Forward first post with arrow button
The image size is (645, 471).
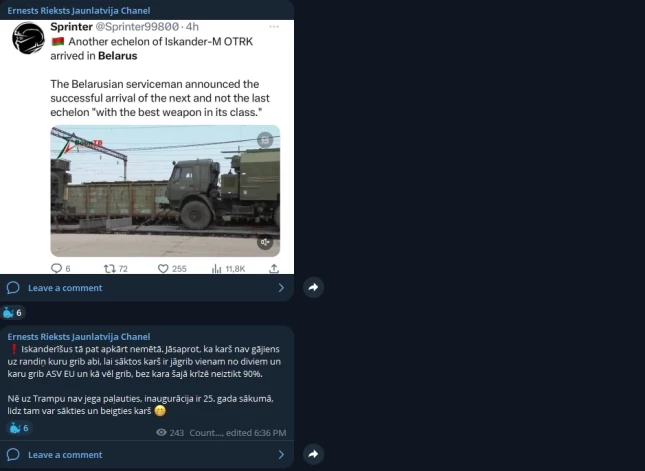[313, 287]
